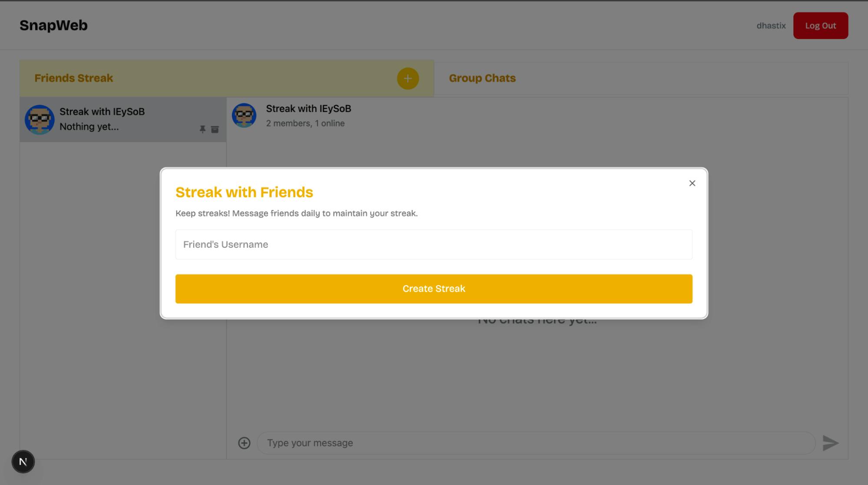The image size is (868, 485).
Task: Click the send message arrow icon
Action: coord(830,443)
